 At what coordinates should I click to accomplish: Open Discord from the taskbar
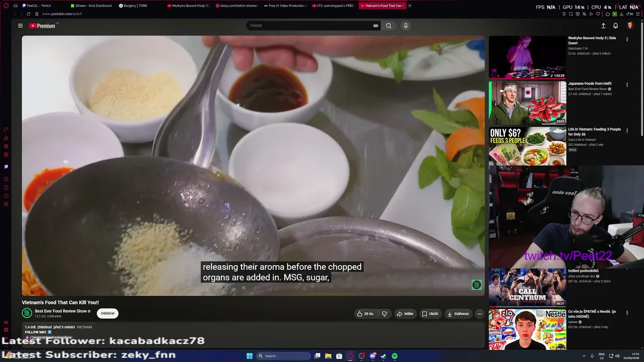coord(372,356)
